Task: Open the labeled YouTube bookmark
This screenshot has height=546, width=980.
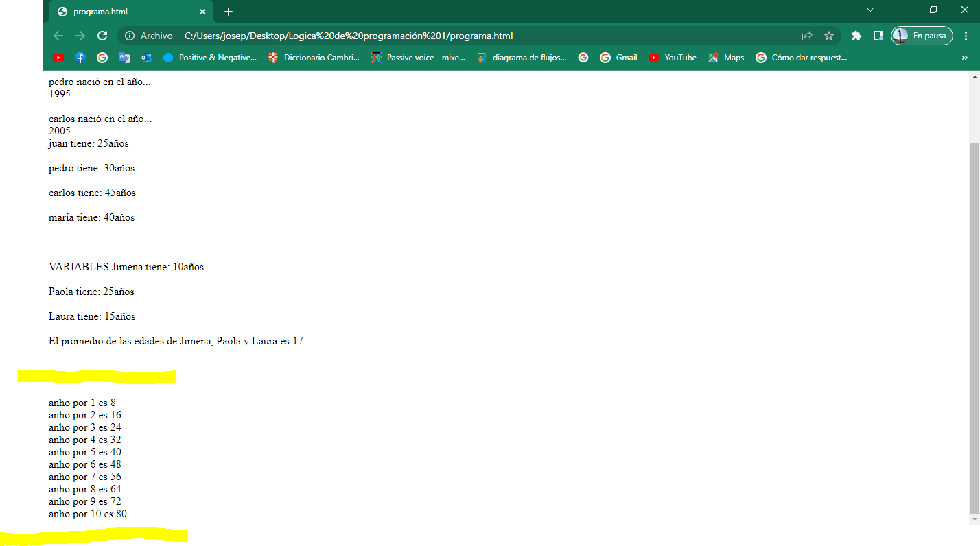Action: click(673, 58)
